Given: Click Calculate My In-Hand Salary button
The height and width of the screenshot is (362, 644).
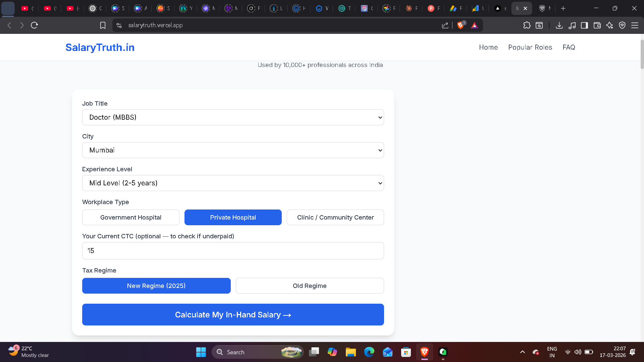Looking at the screenshot, I should (233, 315).
